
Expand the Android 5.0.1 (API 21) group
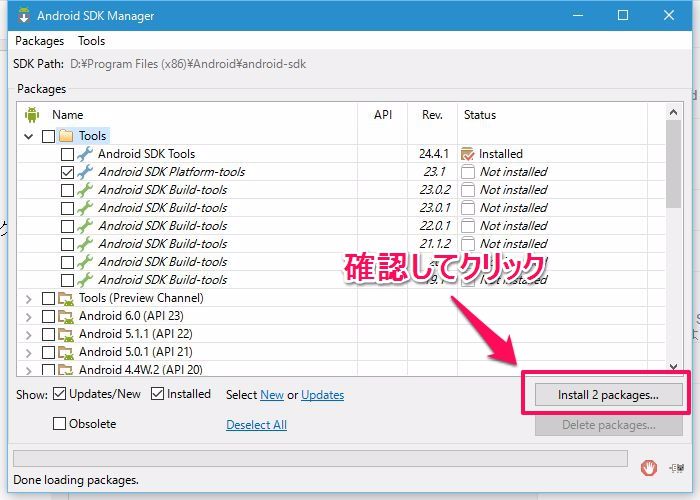tap(29, 353)
